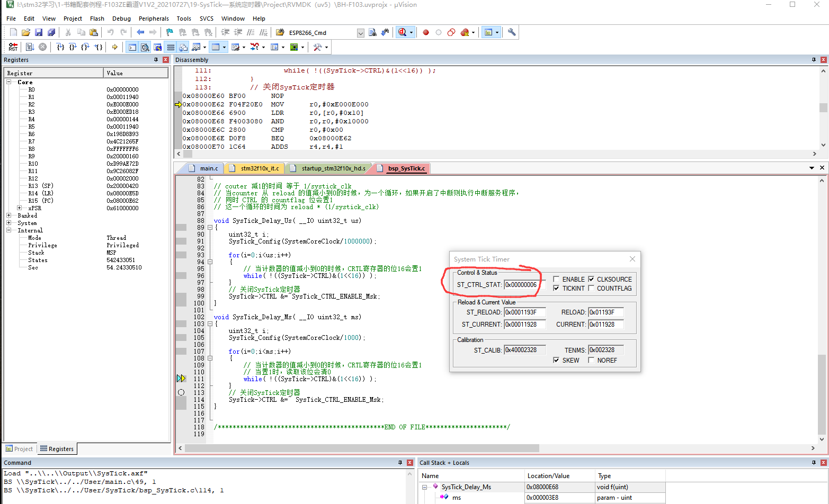Navigate backwards with the blue arrow
The image size is (829, 504).
coord(140,32)
